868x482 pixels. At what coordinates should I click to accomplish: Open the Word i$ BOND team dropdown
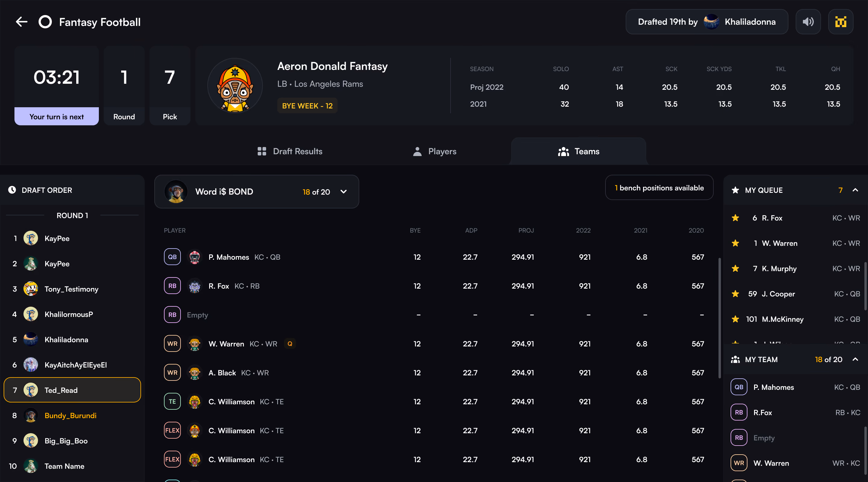click(256, 192)
